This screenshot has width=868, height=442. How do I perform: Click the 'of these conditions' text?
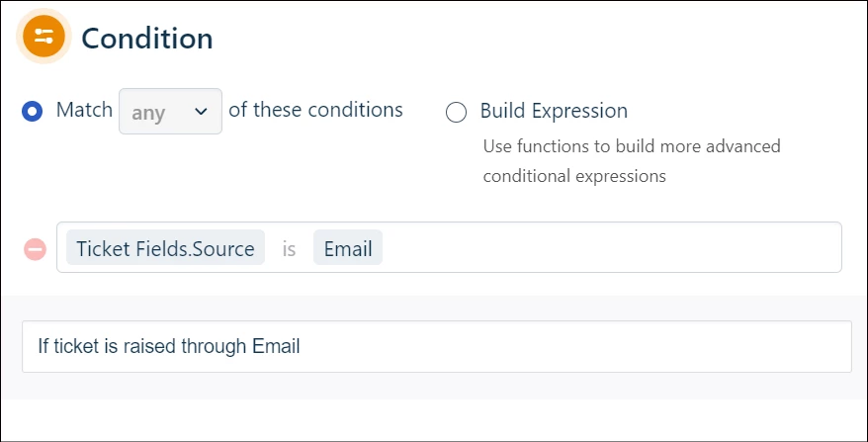coord(315,110)
